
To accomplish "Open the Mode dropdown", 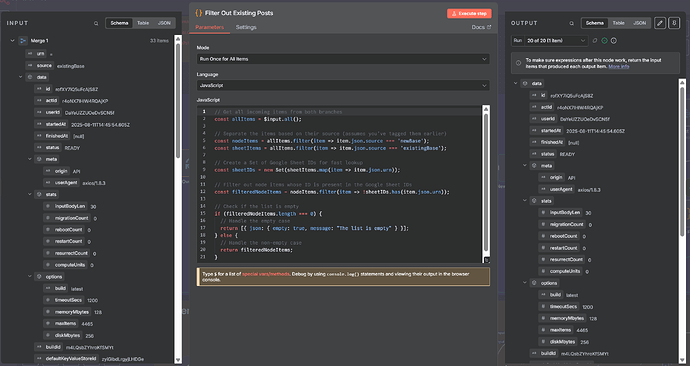I will tap(343, 59).
